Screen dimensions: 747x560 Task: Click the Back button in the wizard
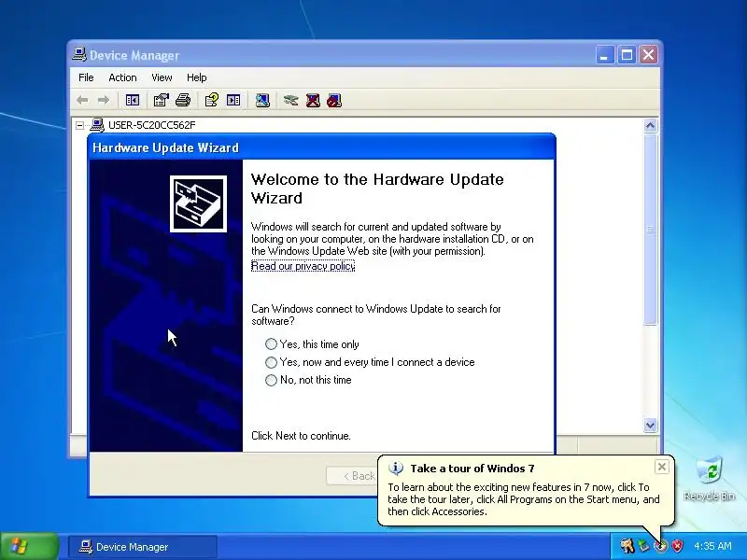pyautogui.click(x=353, y=476)
